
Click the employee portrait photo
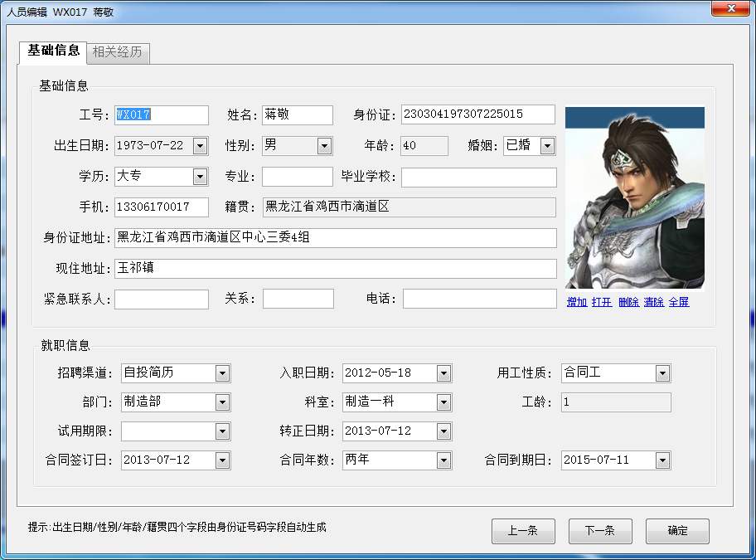coord(634,198)
